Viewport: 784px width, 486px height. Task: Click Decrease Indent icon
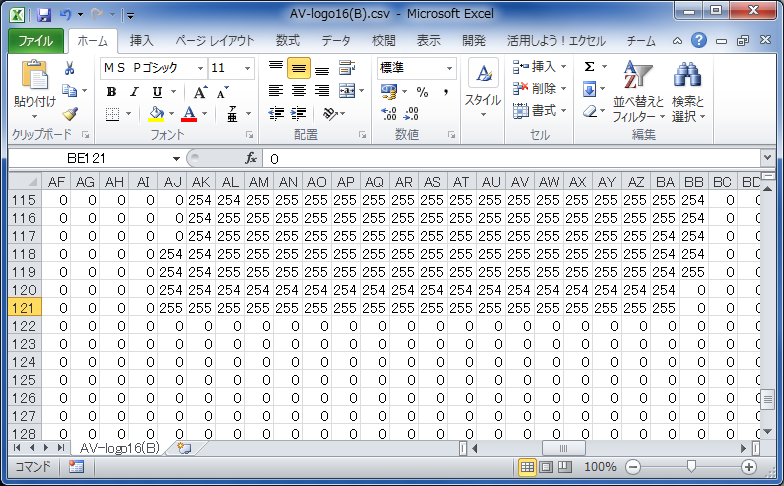276,114
